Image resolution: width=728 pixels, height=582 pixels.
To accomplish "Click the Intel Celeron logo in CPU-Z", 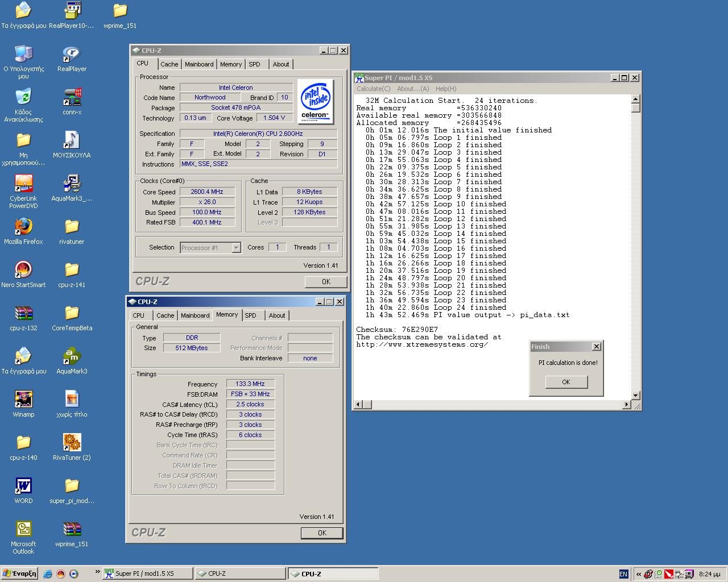I will [x=315, y=102].
